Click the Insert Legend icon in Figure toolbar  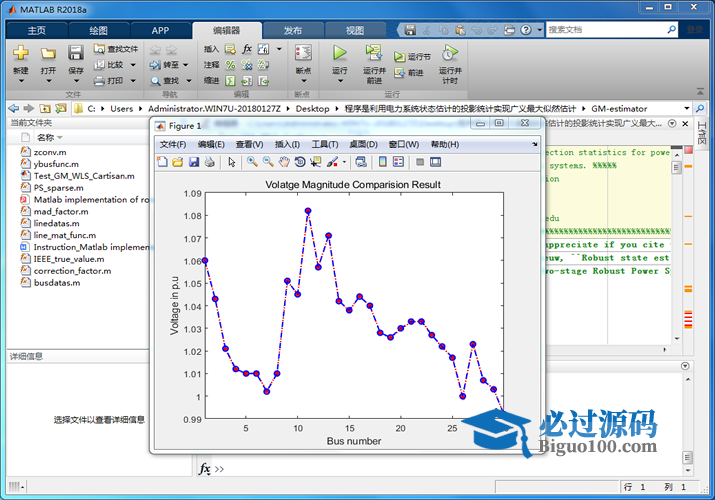click(398, 162)
